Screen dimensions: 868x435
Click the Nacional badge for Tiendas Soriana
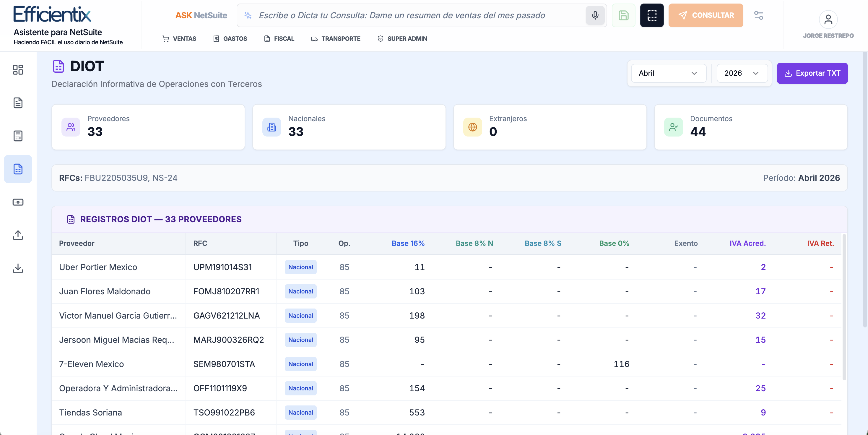[x=300, y=413]
